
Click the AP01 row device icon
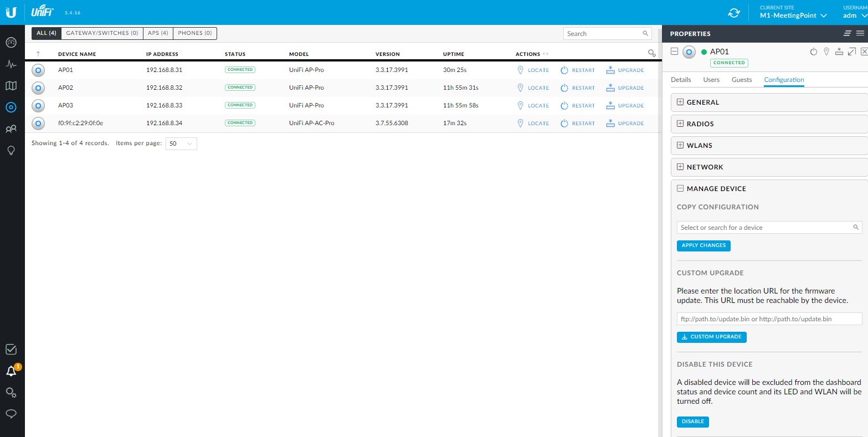(38, 70)
